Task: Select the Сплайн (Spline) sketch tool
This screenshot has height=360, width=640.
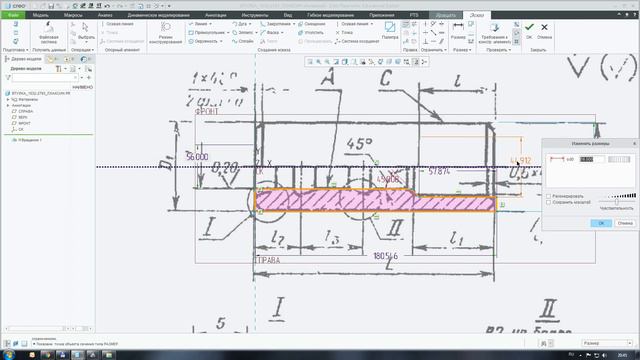Action: 242,41
